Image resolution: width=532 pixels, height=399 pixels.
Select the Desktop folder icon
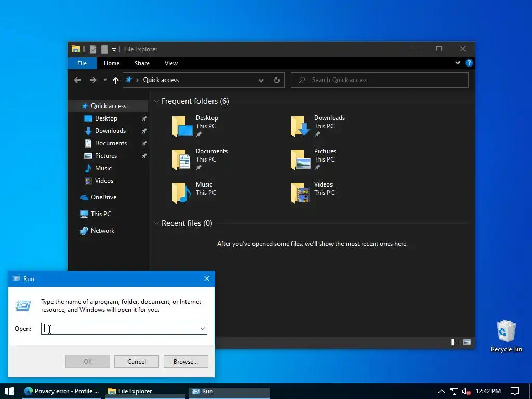point(182,126)
